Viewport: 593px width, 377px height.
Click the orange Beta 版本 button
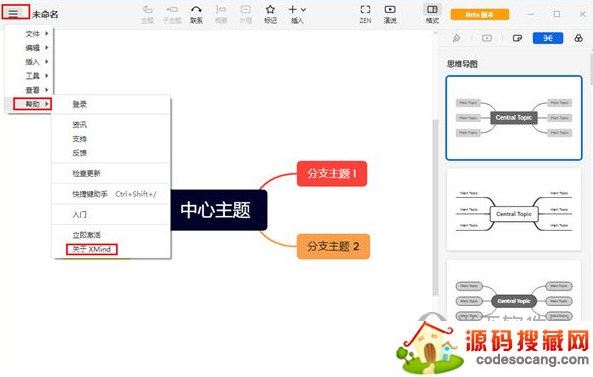tap(480, 15)
